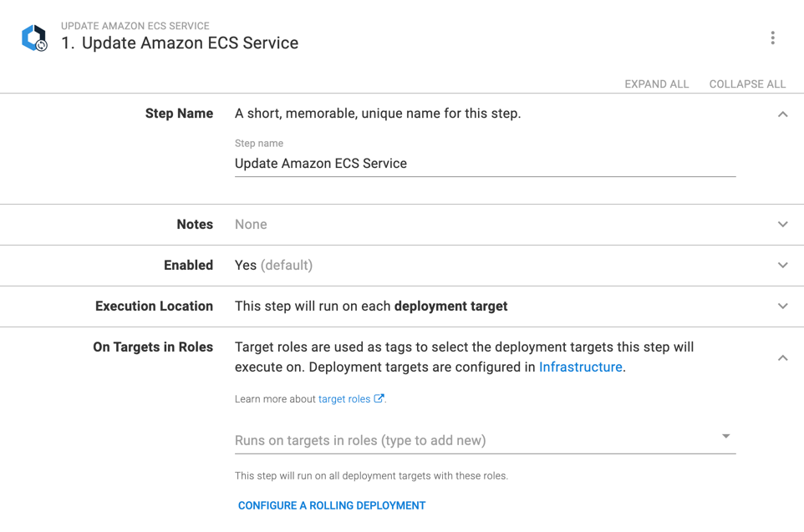Click the Update Amazon ECS Service step logo
Viewport: 804px width, 532px height.
[34, 38]
